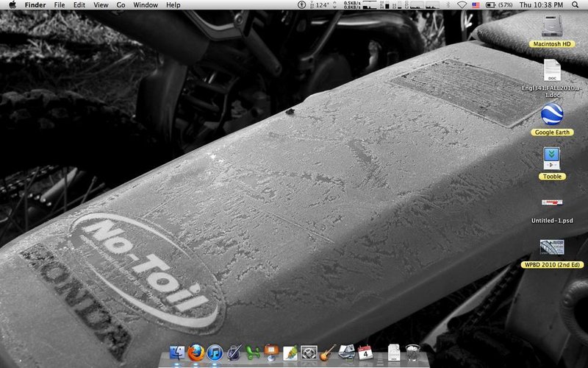This screenshot has width=588, height=368.
Task: Click the clock Thu 10:38 PM
Action: coord(541,5)
